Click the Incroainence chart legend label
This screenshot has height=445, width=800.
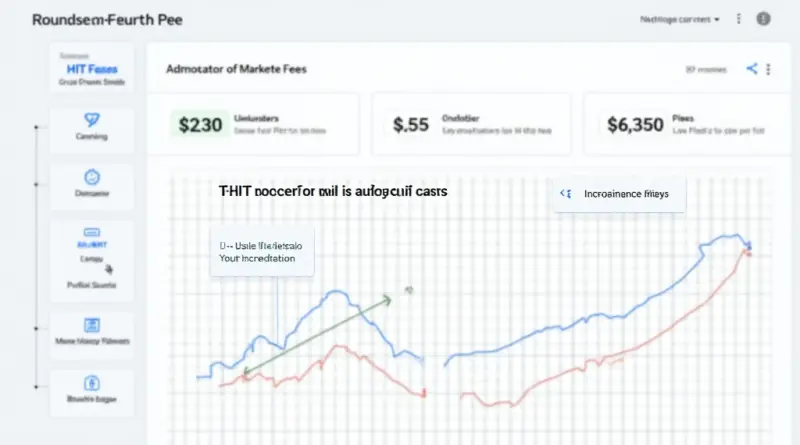click(x=626, y=195)
